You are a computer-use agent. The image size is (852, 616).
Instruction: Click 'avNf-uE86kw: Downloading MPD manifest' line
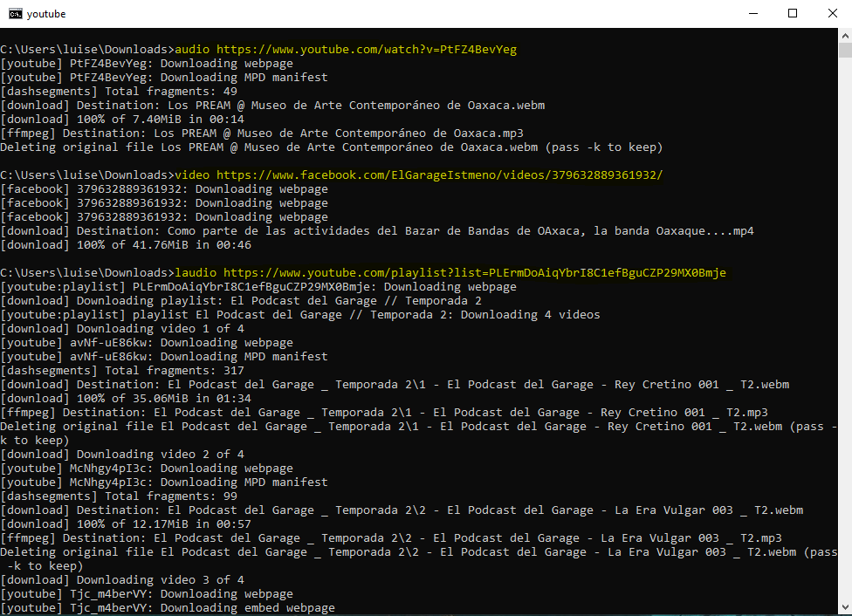coord(164,357)
